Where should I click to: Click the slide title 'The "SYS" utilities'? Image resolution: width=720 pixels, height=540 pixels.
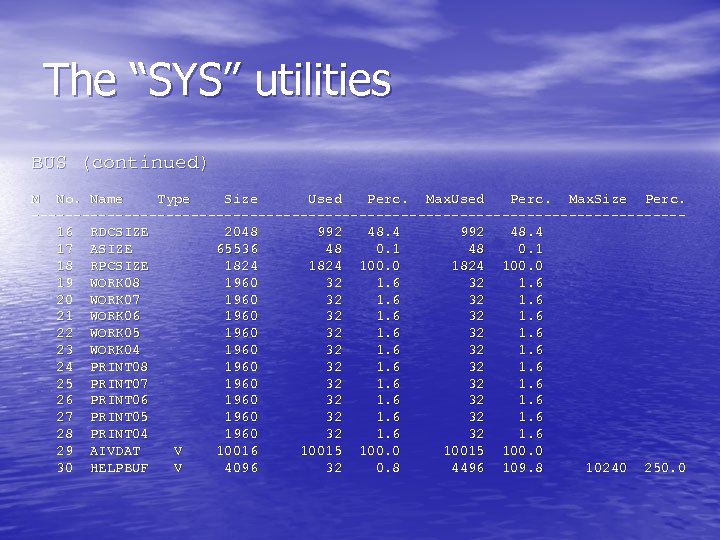217,80
